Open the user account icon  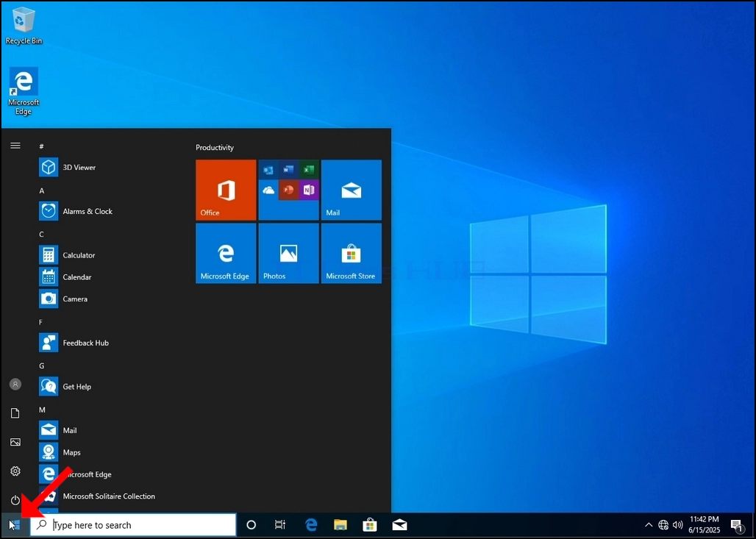coord(15,385)
